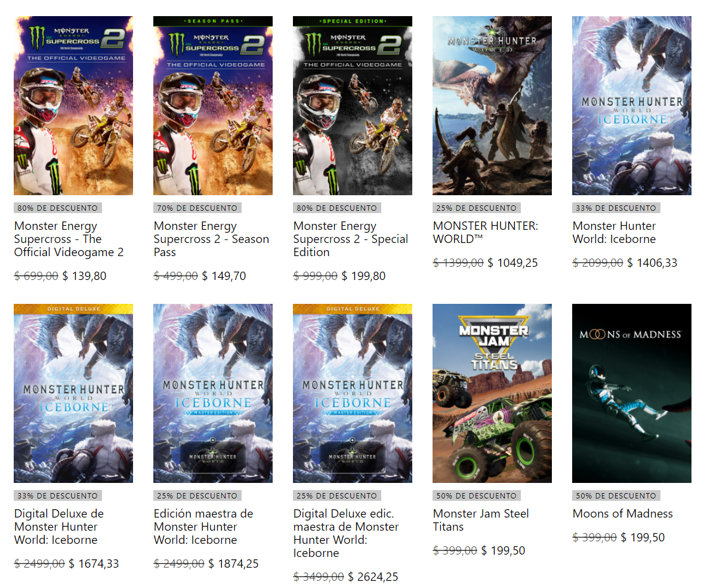Click the Moons of Madness title text
The image size is (707, 588).
tap(623, 513)
